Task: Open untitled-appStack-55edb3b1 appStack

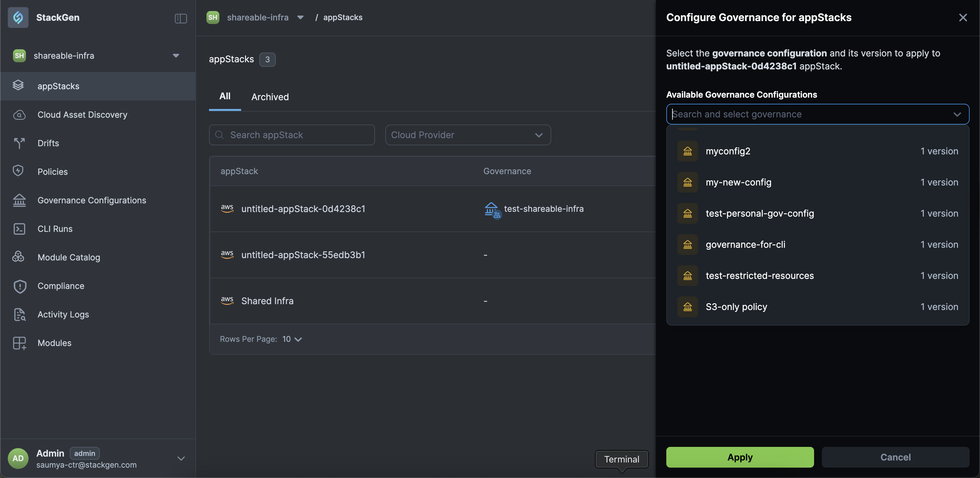Action: [303, 255]
